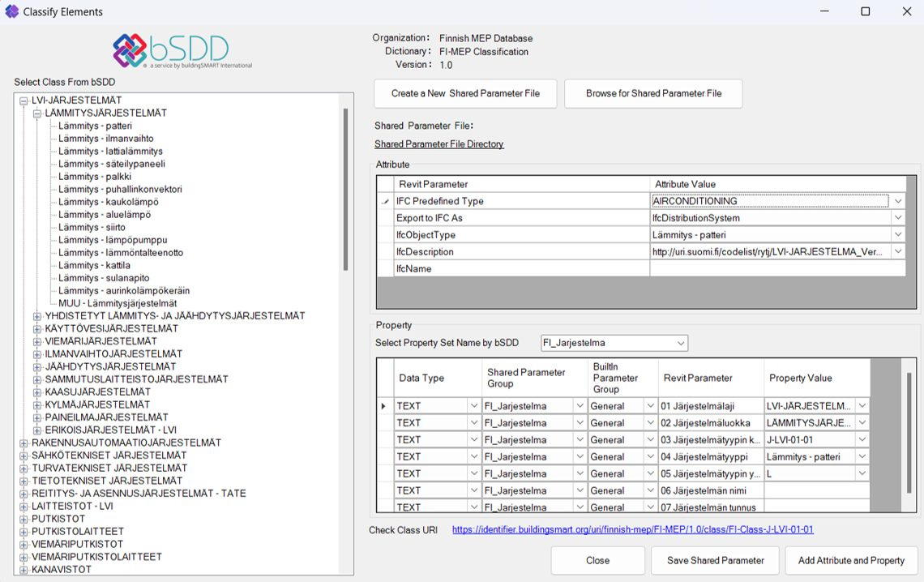Expand ERIKOISJÄRJESTELMÄT - LVI node
Image resolution: width=924 pixels, height=582 pixels.
[37, 430]
